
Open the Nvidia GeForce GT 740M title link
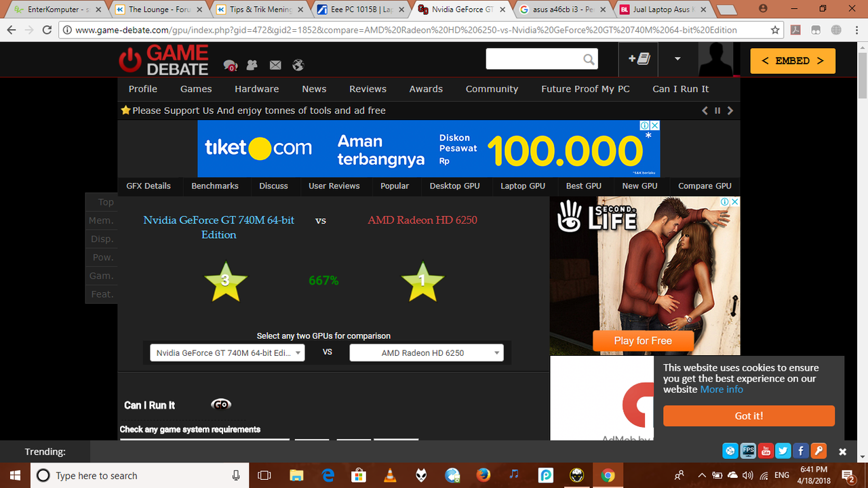pos(219,227)
